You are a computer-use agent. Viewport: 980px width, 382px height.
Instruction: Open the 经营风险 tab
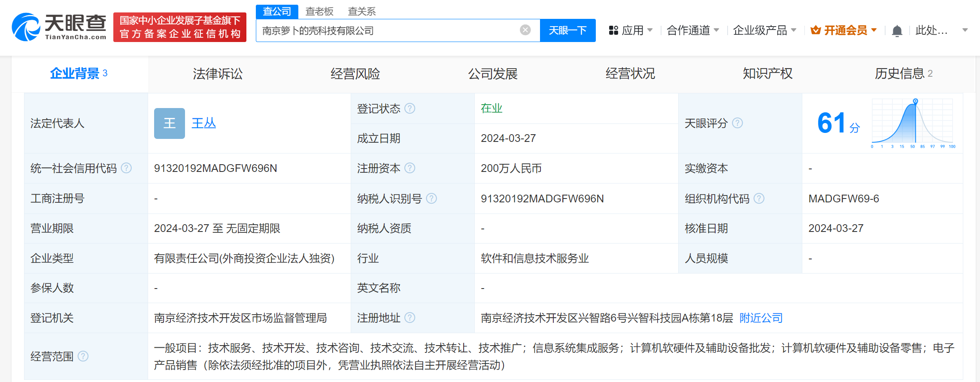[x=355, y=74]
